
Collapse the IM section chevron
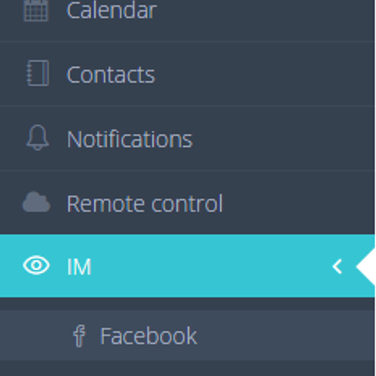(x=337, y=267)
